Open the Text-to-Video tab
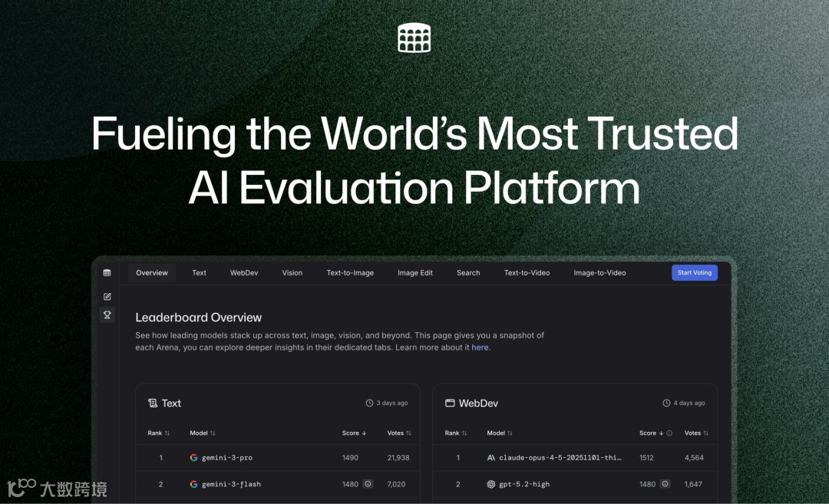This screenshot has height=504, width=829. click(x=527, y=272)
